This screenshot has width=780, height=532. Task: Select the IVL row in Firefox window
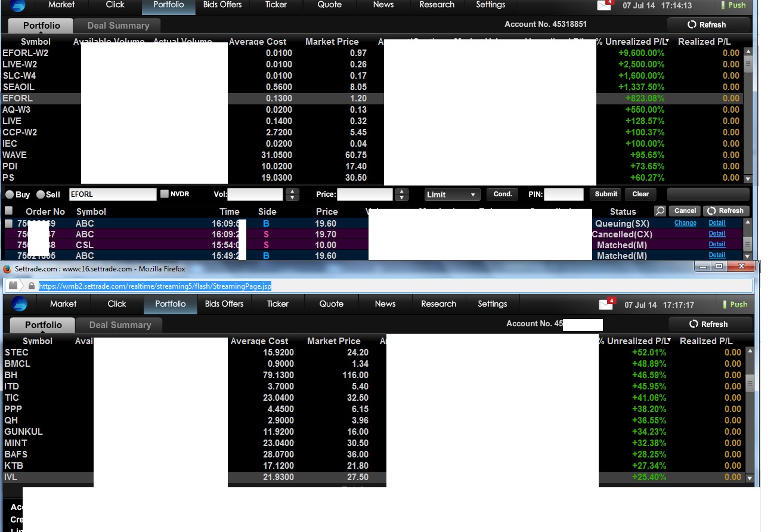coord(374,477)
